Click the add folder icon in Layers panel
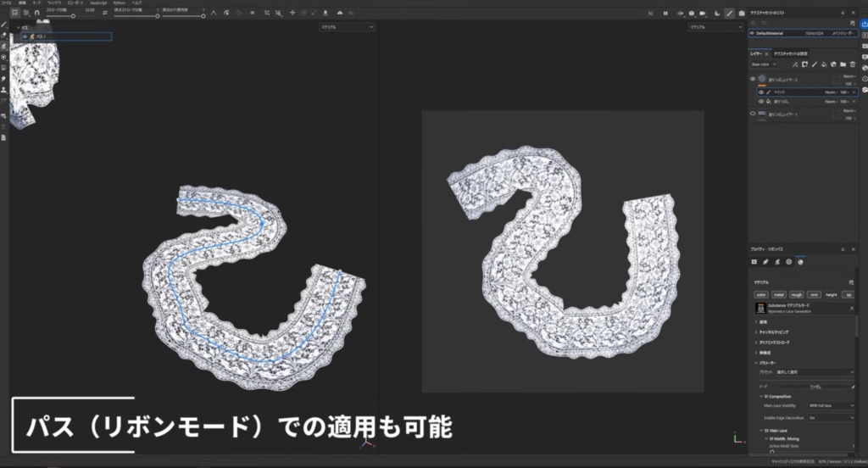 click(x=843, y=64)
